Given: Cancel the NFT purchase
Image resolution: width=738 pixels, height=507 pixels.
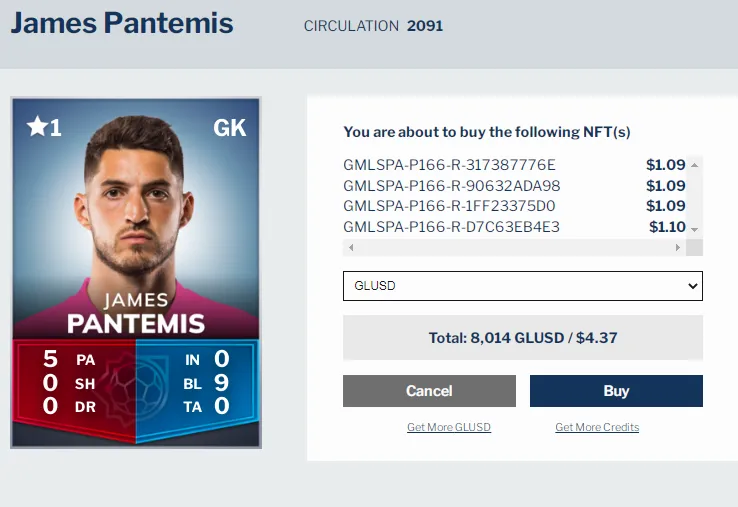Looking at the screenshot, I should pos(429,391).
